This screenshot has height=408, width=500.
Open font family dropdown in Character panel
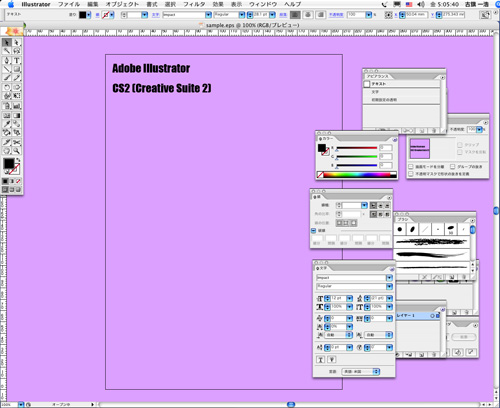[x=389, y=278]
